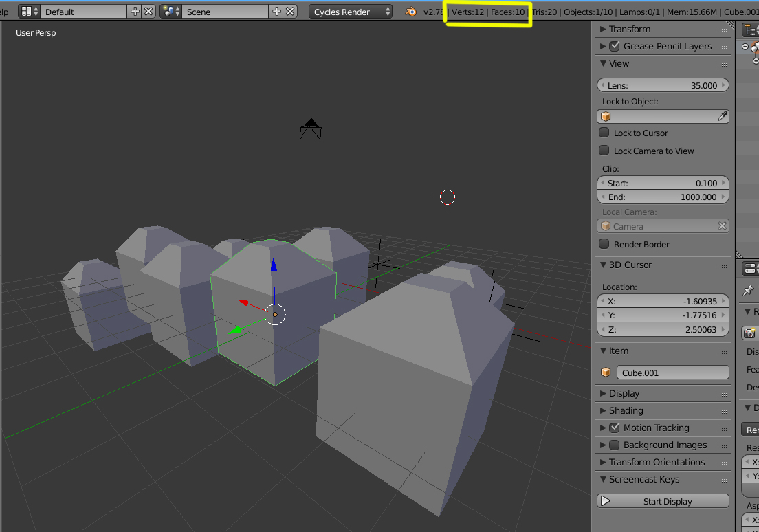Click the Blender logo icon in header
759x532 pixels.
(x=410, y=12)
